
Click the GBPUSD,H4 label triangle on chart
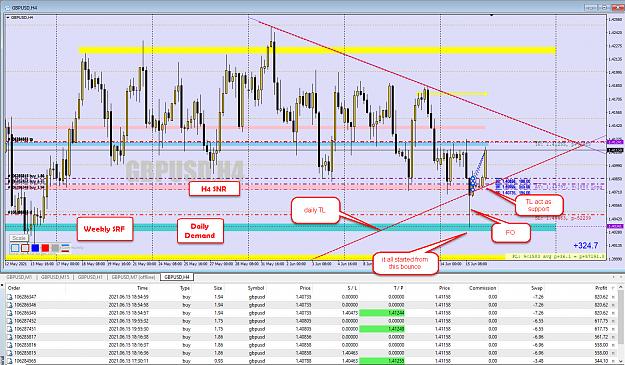[8, 18]
